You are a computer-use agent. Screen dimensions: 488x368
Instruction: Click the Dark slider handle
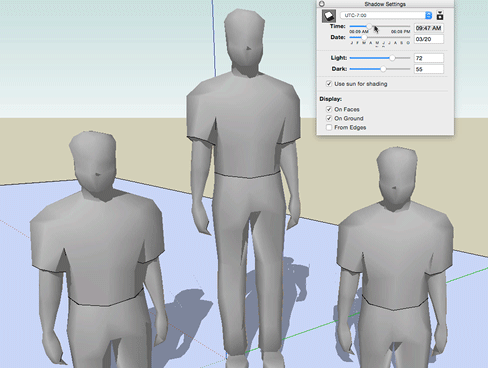(x=383, y=69)
